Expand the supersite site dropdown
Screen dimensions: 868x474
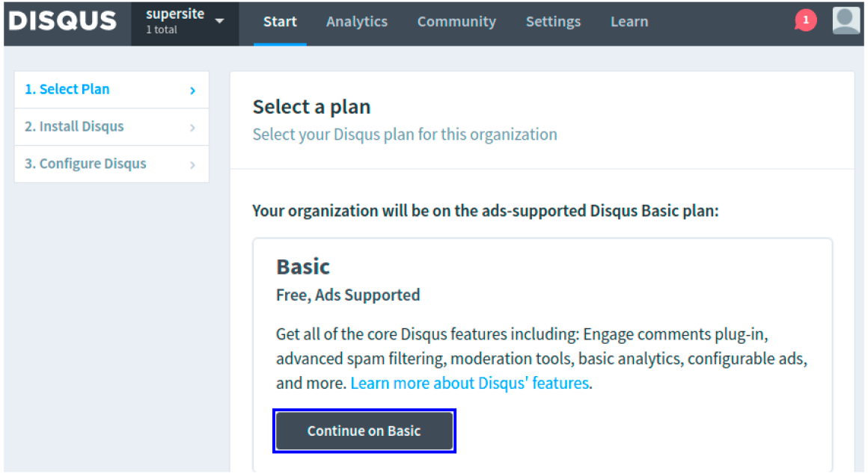(185, 22)
